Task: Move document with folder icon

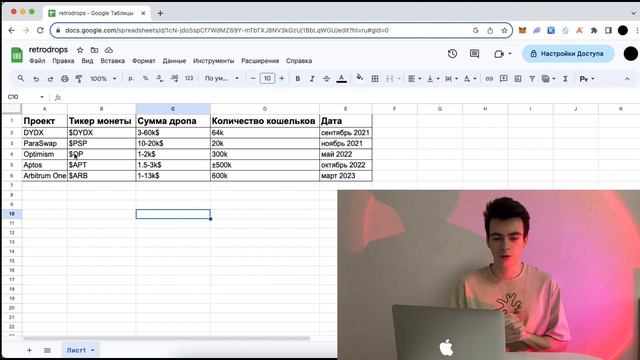Action: pos(94,50)
